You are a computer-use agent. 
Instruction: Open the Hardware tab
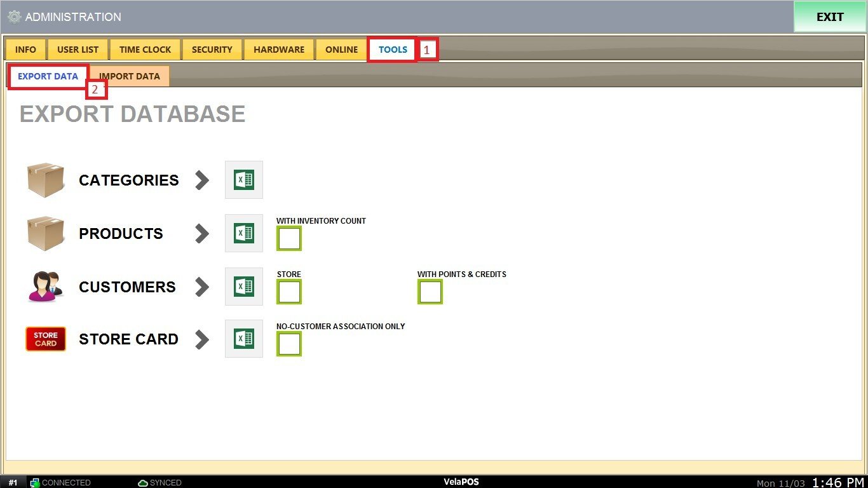point(279,50)
